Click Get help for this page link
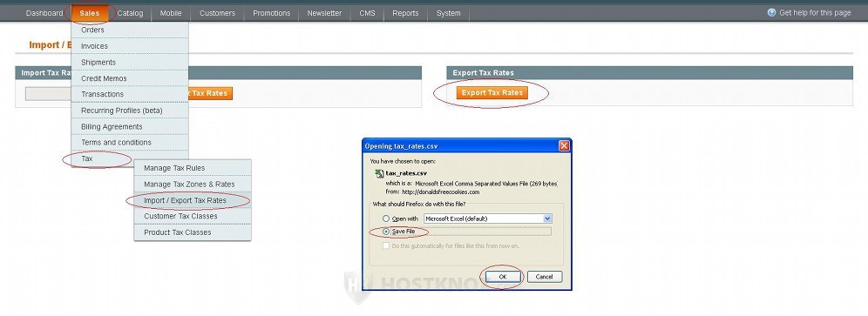Viewport: 868px width, 316px height. point(815,13)
